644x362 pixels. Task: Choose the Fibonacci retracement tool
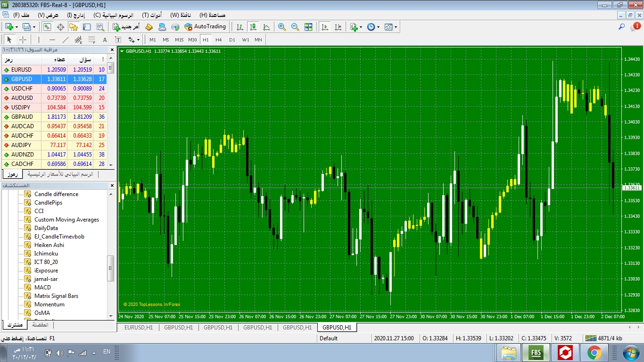click(92, 40)
